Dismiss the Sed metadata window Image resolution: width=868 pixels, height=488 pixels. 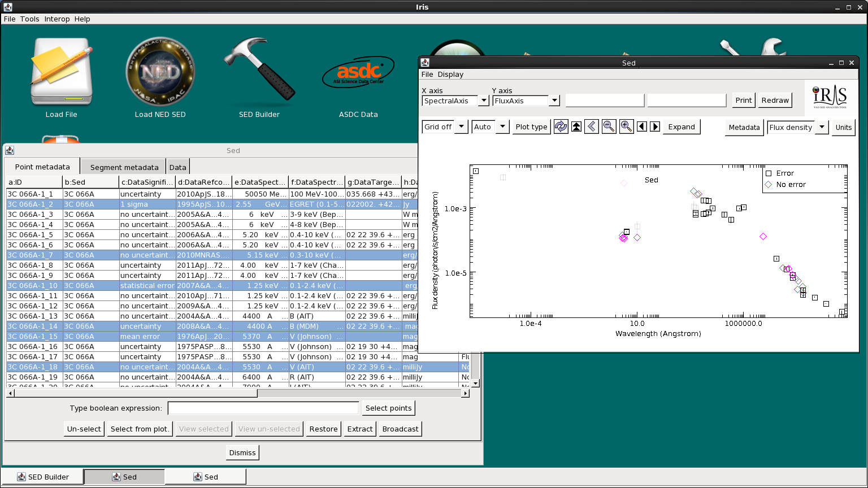click(x=242, y=452)
